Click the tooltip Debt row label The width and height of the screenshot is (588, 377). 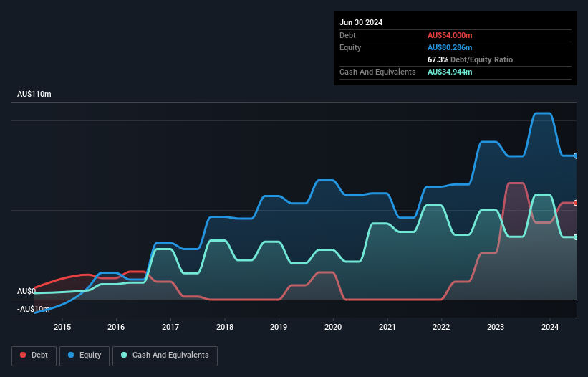pos(347,35)
